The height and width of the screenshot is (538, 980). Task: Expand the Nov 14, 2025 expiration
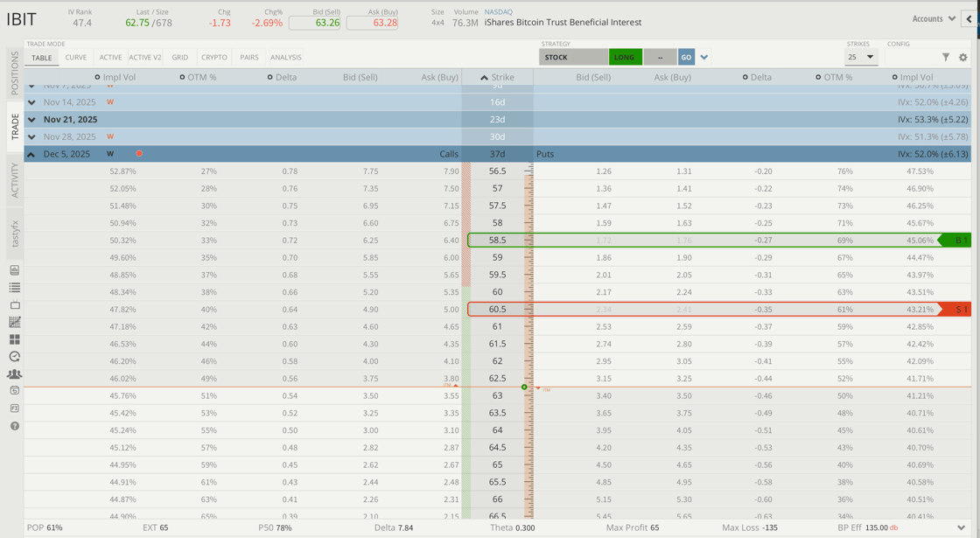tap(31, 101)
